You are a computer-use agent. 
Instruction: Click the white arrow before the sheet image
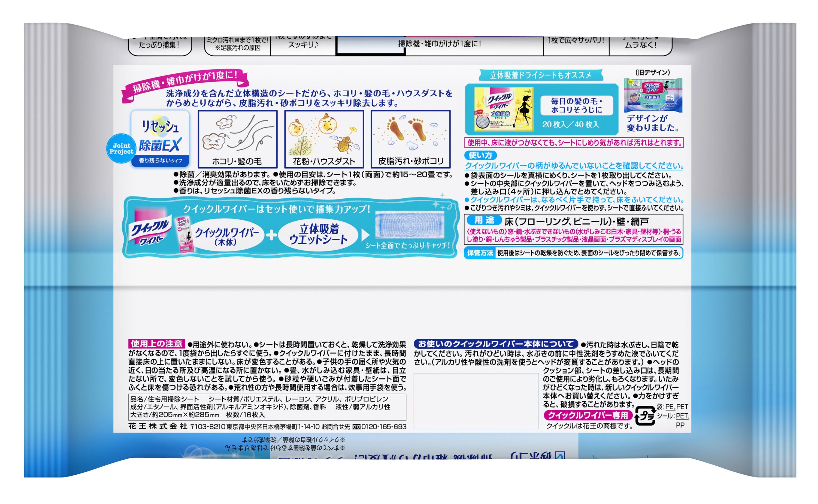click(366, 235)
